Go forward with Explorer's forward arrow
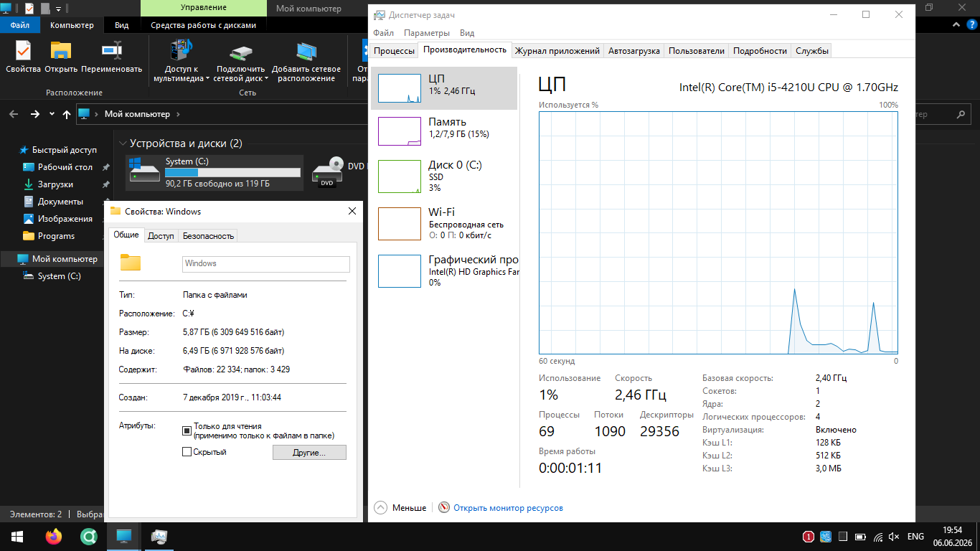This screenshot has height=551, width=980. [x=34, y=114]
